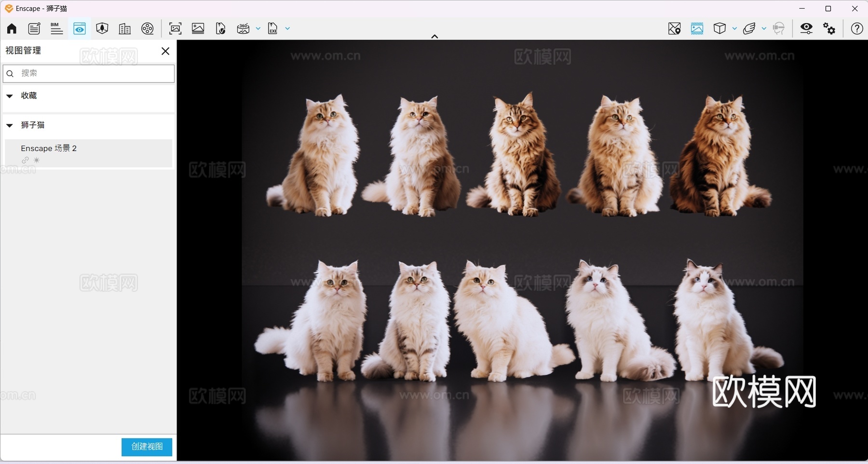Viewport: 868px width, 464px height.
Task: Collapse the 收藏 section
Action: pos(10,96)
